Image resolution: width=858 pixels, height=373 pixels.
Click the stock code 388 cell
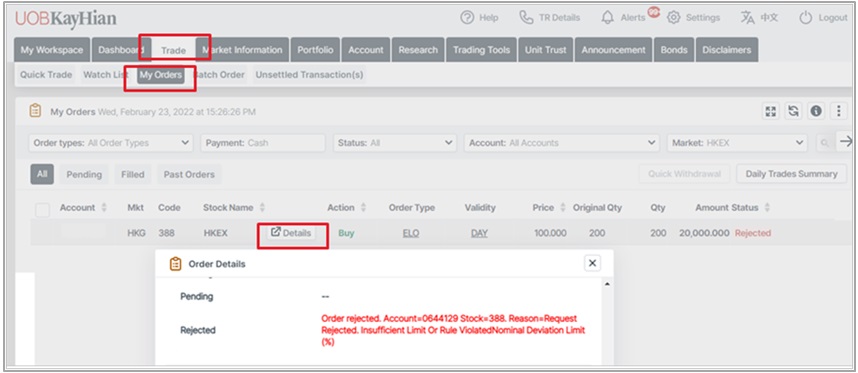pos(166,233)
